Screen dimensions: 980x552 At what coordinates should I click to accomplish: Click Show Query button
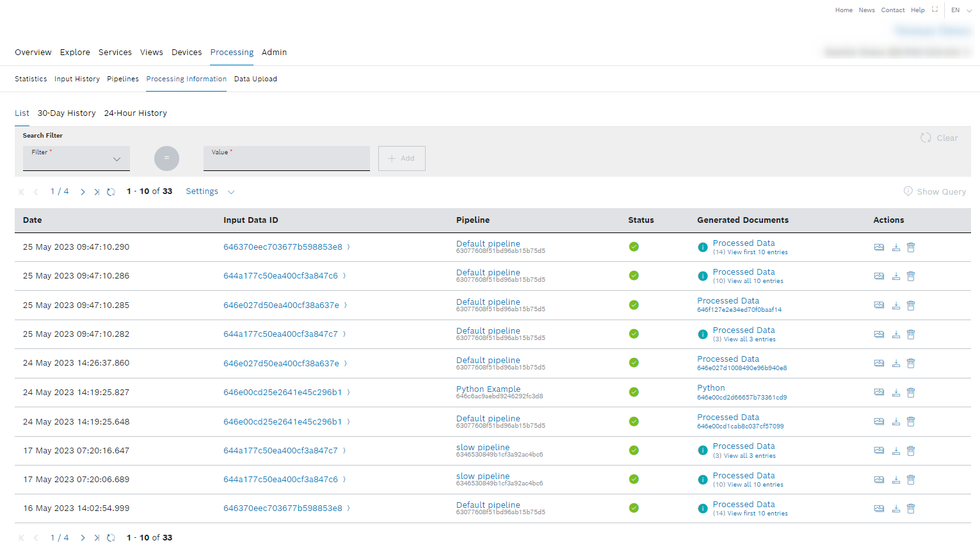(x=935, y=191)
